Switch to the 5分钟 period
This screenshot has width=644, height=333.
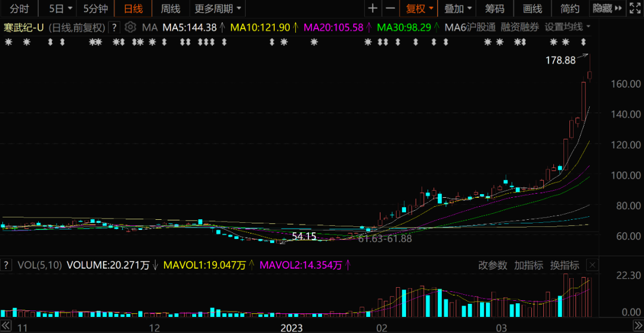pos(95,8)
